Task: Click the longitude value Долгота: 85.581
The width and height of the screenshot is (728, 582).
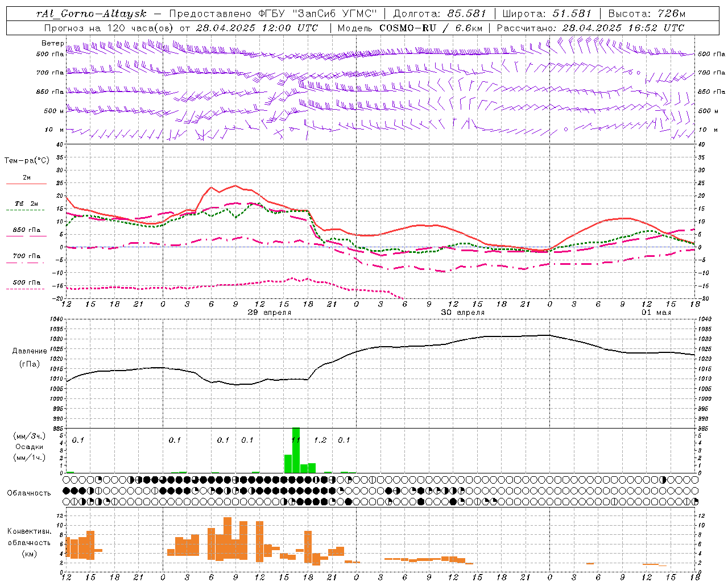Action: click(x=440, y=14)
